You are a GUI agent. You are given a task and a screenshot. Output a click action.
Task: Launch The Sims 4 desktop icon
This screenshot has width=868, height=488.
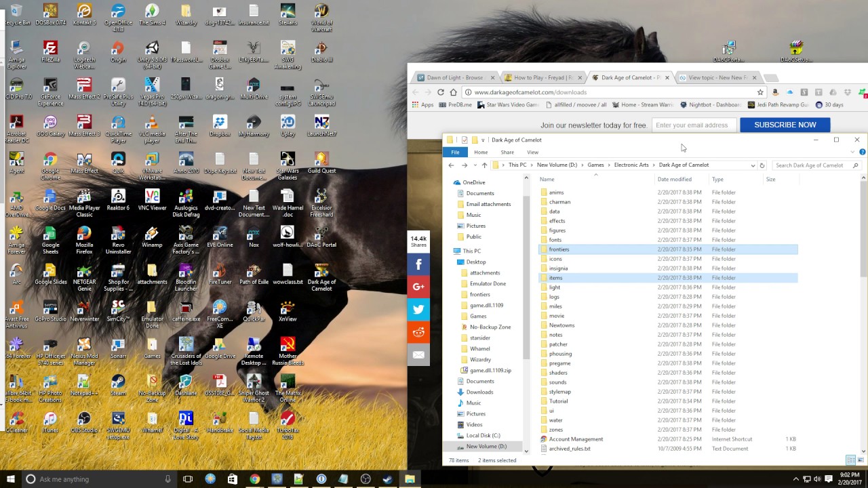pos(152,14)
